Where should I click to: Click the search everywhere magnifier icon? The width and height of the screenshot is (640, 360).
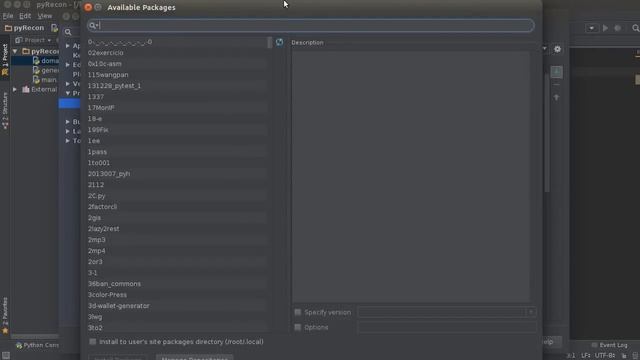[x=636, y=28]
